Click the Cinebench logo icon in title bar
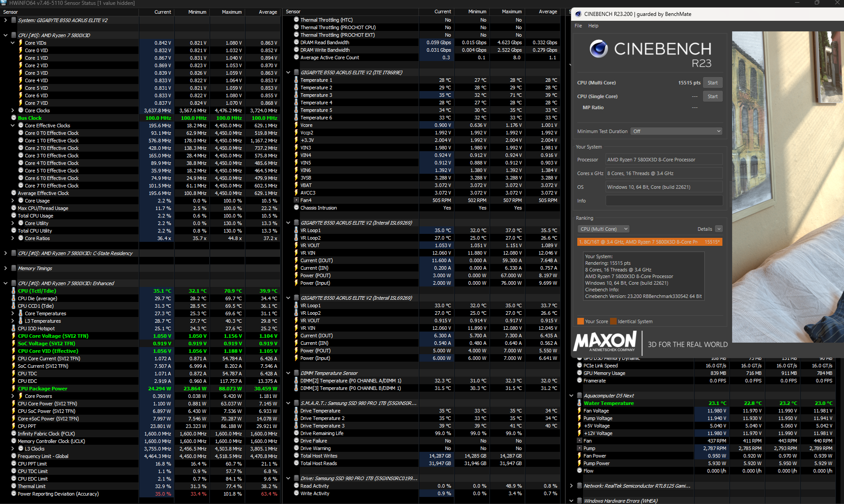 click(578, 14)
